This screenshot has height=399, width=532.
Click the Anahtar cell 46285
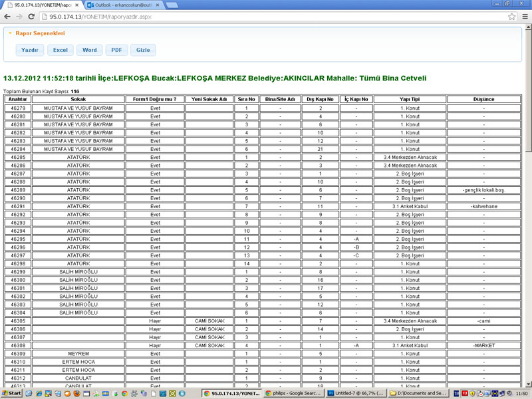(18, 158)
